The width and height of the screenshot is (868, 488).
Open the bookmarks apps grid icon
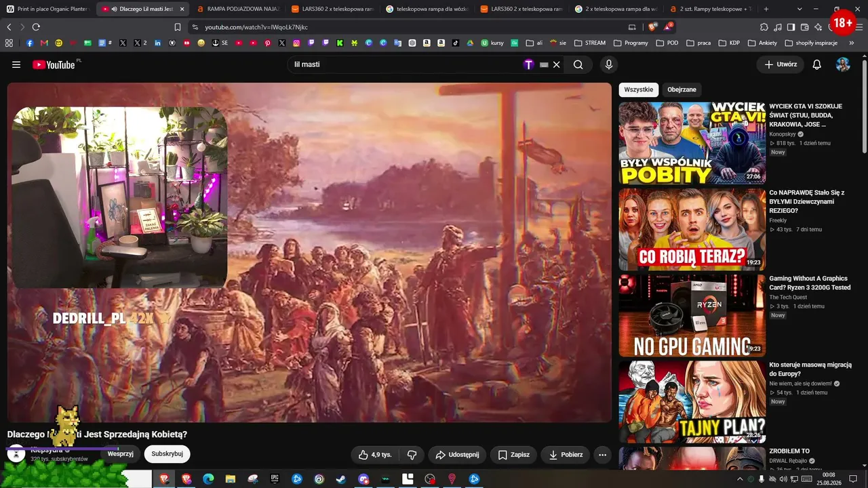click(x=9, y=43)
